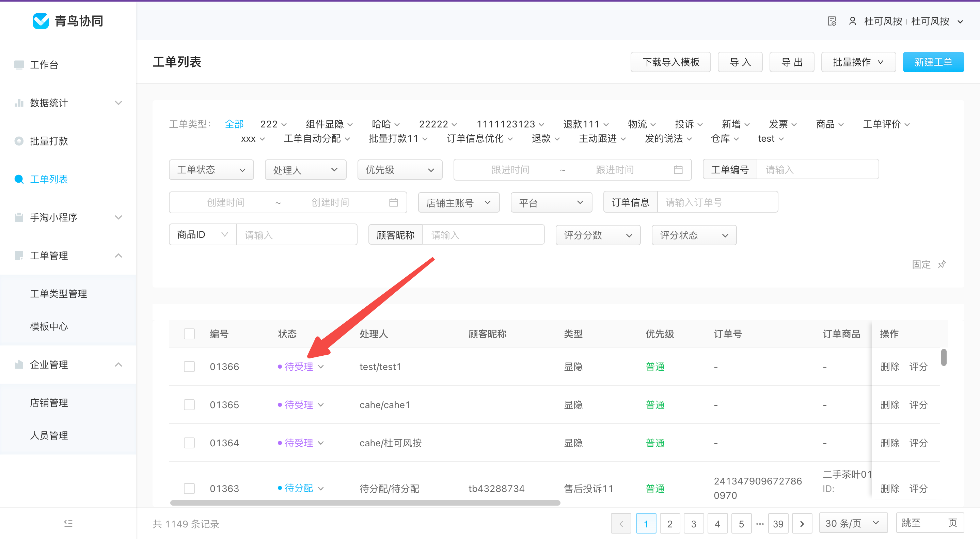Click the pin icon next to 固定
The width and height of the screenshot is (980, 539).
(x=942, y=264)
